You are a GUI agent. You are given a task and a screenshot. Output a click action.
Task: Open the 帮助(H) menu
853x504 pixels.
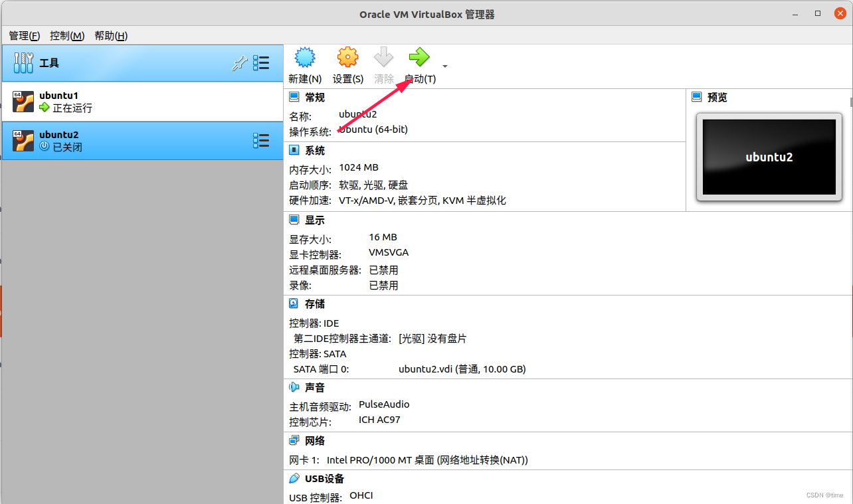point(111,36)
